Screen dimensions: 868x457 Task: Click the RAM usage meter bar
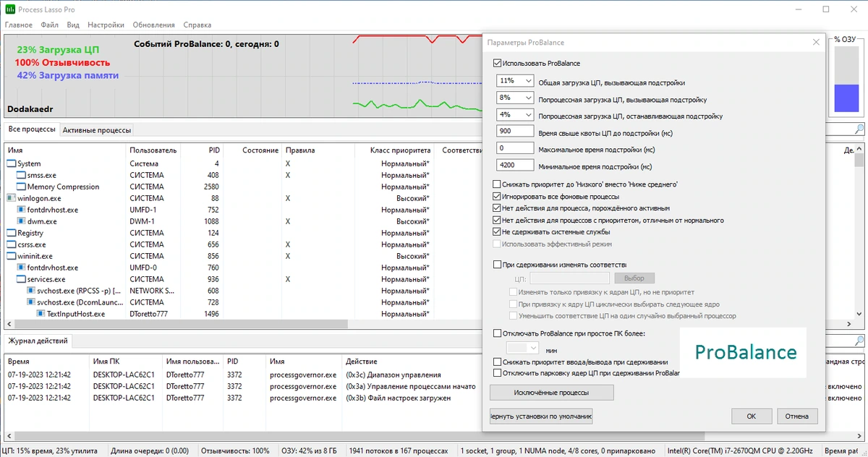click(x=846, y=79)
